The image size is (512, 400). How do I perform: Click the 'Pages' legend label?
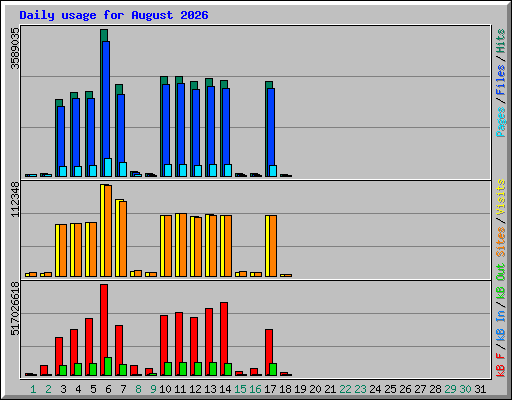(x=501, y=122)
